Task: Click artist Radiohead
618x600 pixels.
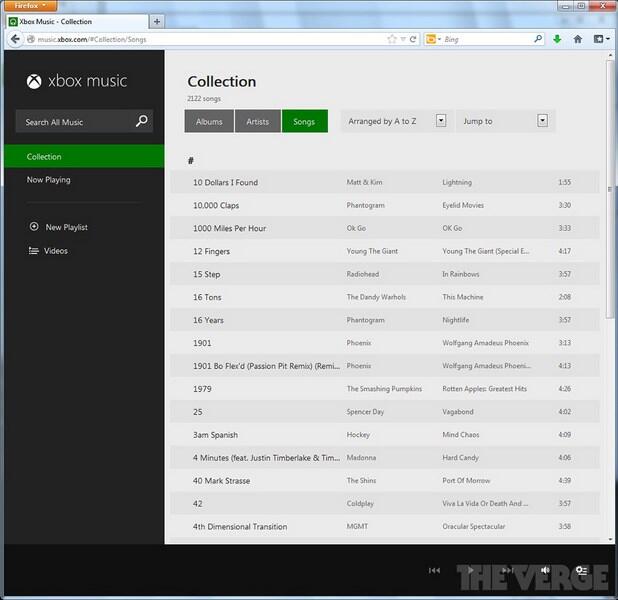Action: tap(363, 274)
